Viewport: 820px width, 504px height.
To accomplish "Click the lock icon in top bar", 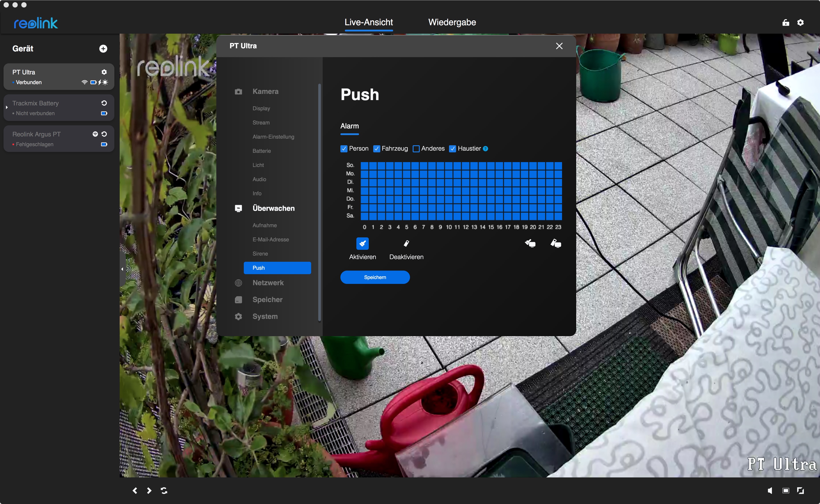I will click(x=786, y=22).
